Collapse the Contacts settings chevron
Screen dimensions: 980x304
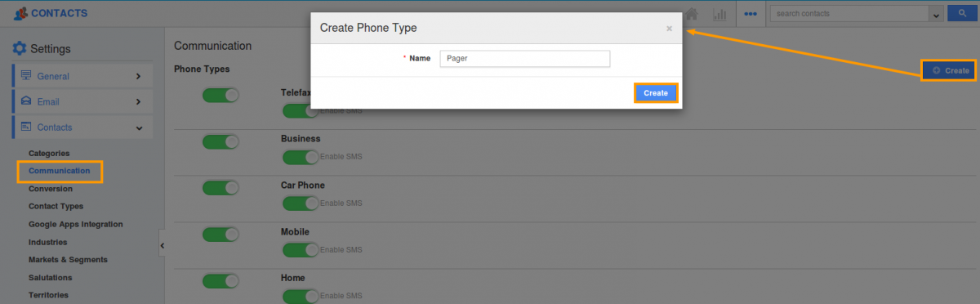pos(139,127)
